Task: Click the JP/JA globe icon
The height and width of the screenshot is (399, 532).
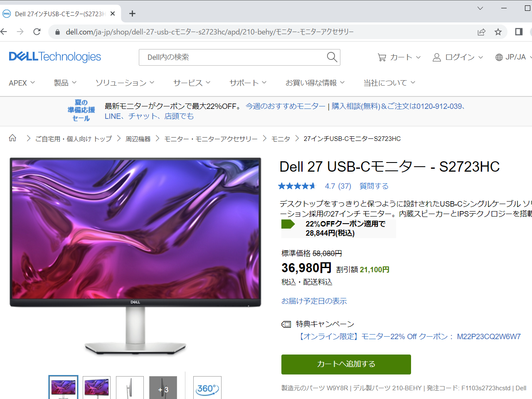Action: point(499,57)
